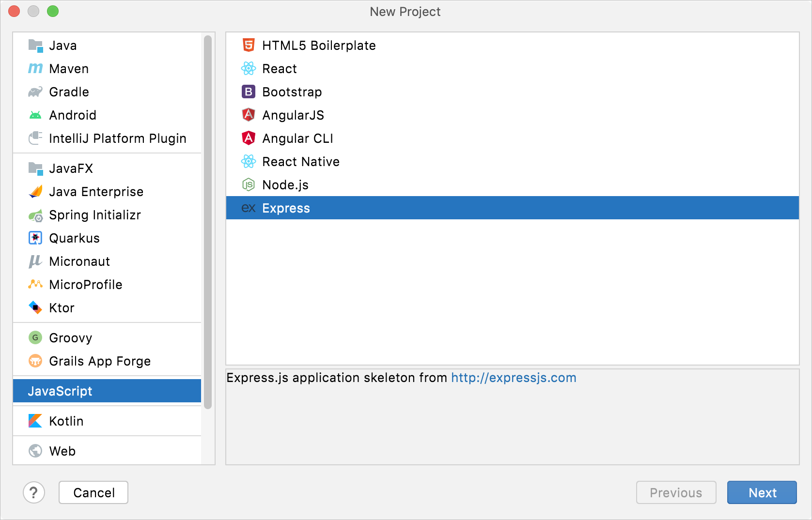Choose MicroProfile category
Screen dimensions: 812x520
107,285
